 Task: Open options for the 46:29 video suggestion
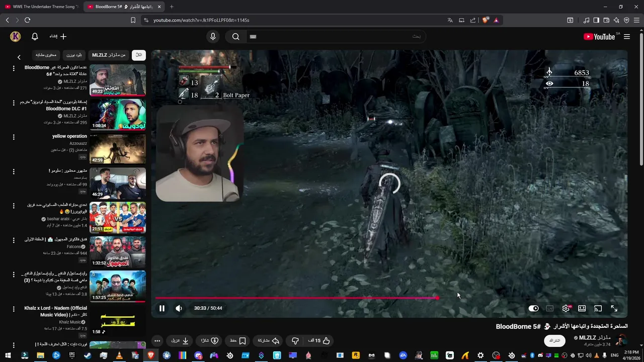pos(14,171)
